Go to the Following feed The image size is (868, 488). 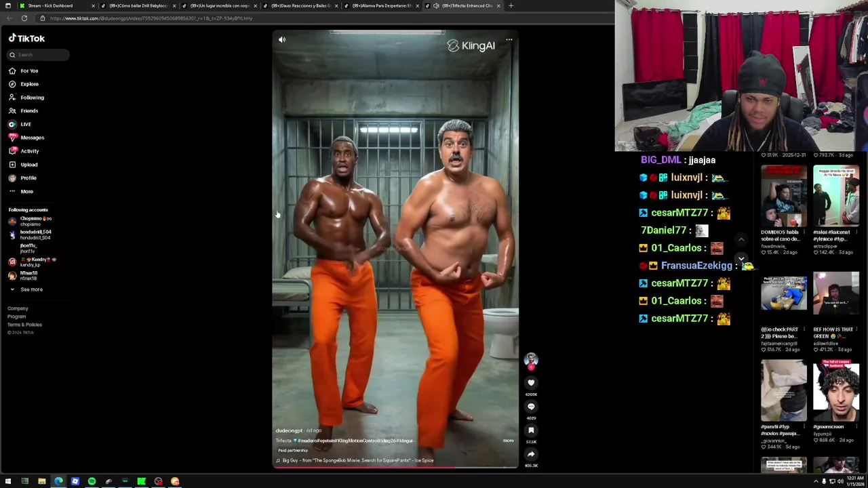pyautogui.click(x=26, y=98)
